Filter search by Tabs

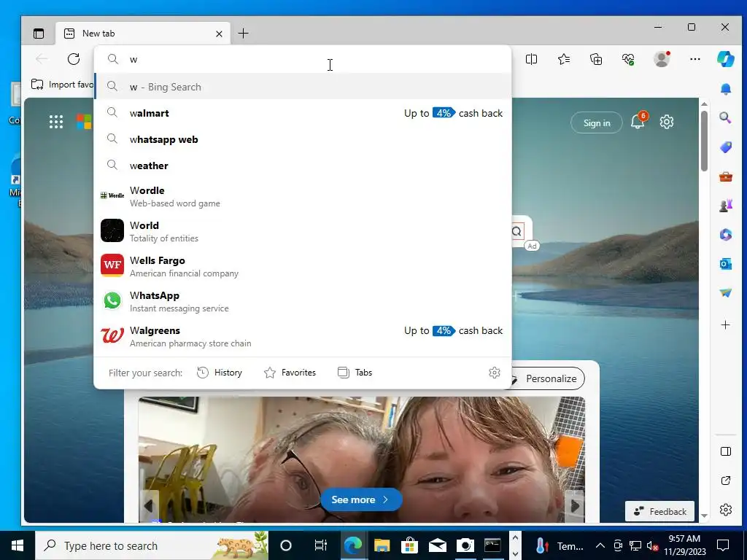point(355,373)
